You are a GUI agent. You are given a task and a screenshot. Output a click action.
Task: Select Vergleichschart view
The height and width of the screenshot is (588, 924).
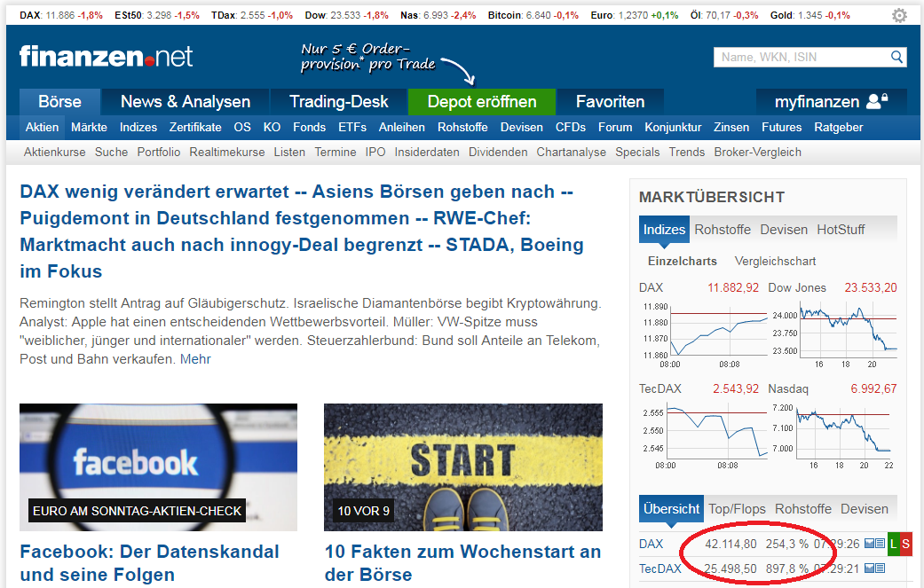tap(776, 261)
